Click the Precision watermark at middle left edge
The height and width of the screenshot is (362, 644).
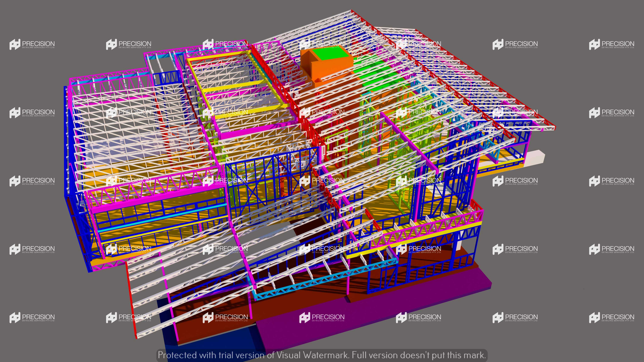32,181
